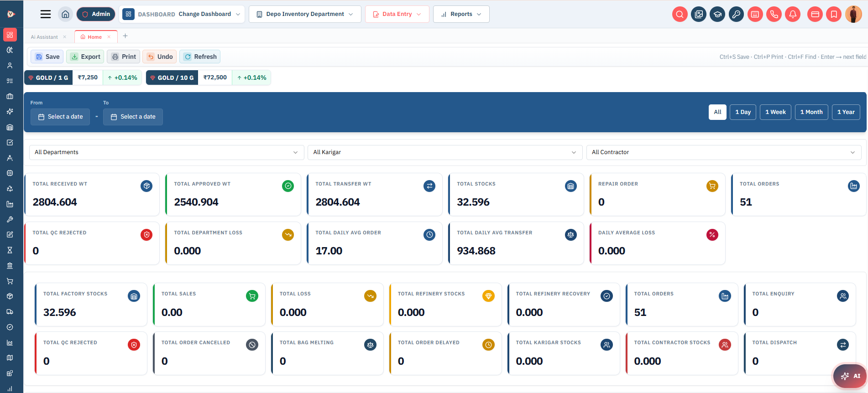Click the home icon beside hamburger menu
This screenshot has width=868, height=393.
pyautogui.click(x=65, y=14)
